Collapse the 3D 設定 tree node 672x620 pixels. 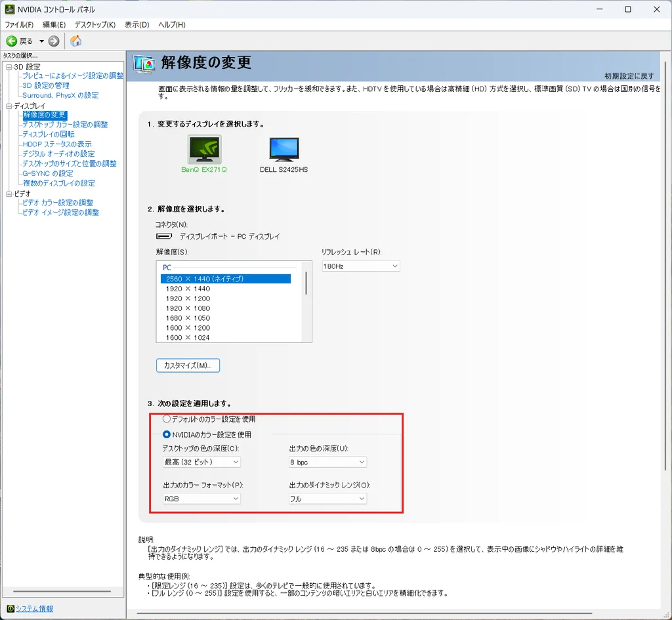tap(9, 67)
